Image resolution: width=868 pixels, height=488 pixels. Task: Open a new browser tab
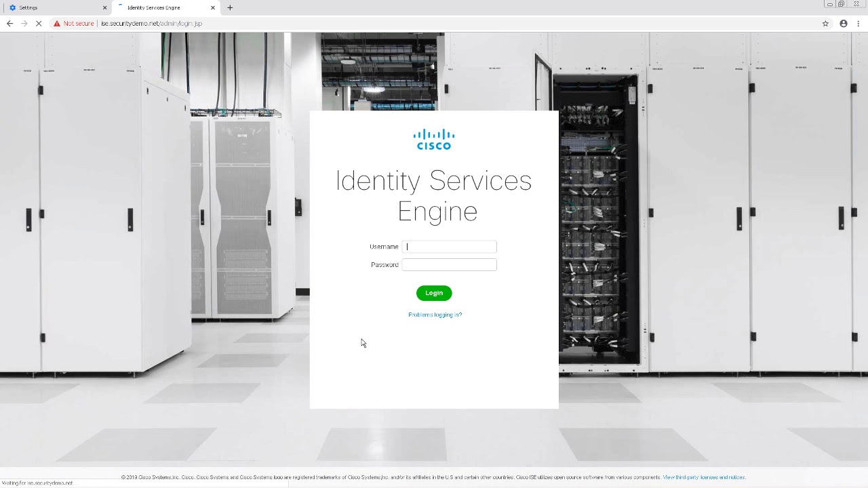(230, 7)
